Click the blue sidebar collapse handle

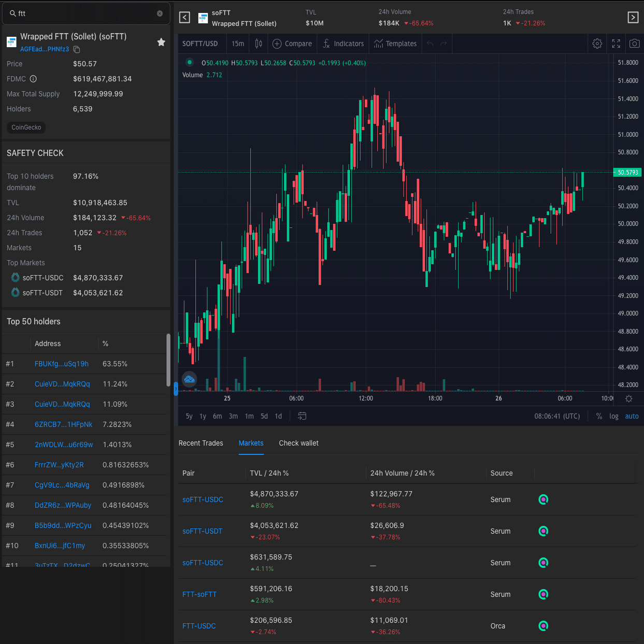click(176, 389)
